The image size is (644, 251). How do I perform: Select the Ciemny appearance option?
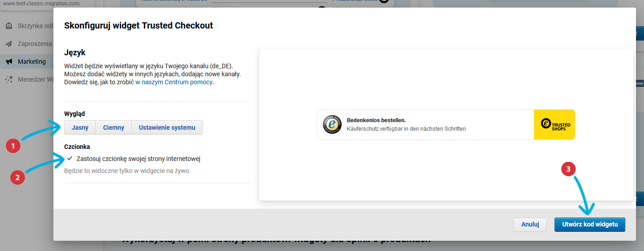point(114,128)
